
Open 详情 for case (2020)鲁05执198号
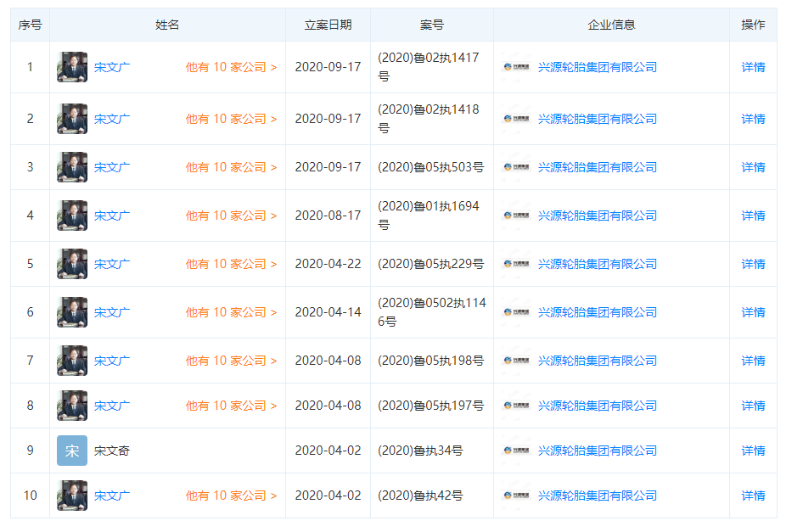coord(753,361)
